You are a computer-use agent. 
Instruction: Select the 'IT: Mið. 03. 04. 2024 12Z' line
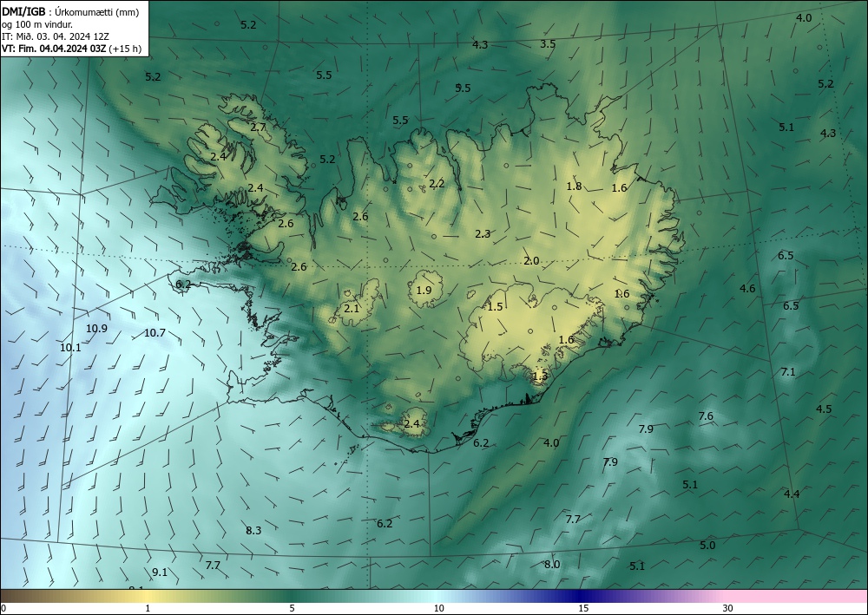[56, 36]
